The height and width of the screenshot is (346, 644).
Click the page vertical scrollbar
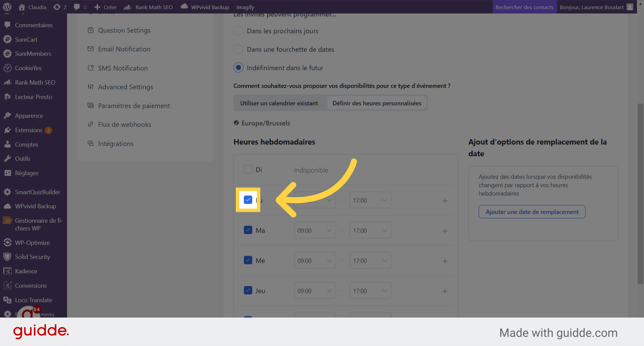pos(641,194)
